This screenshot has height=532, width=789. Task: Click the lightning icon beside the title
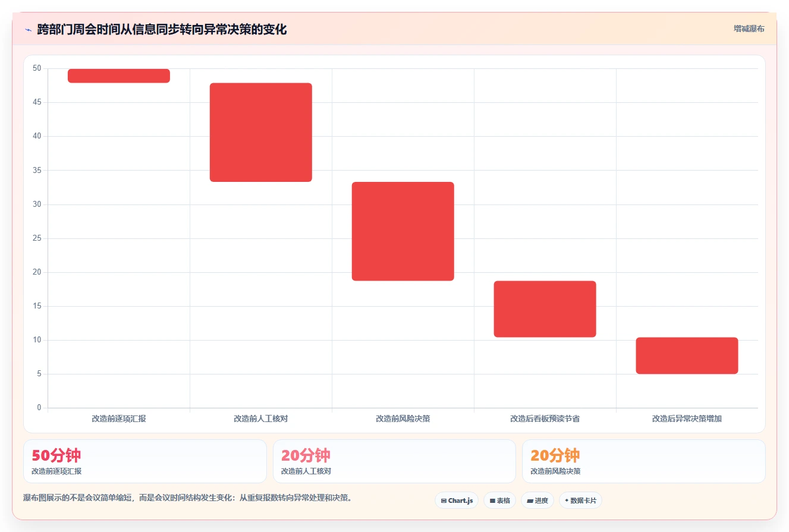pos(28,30)
